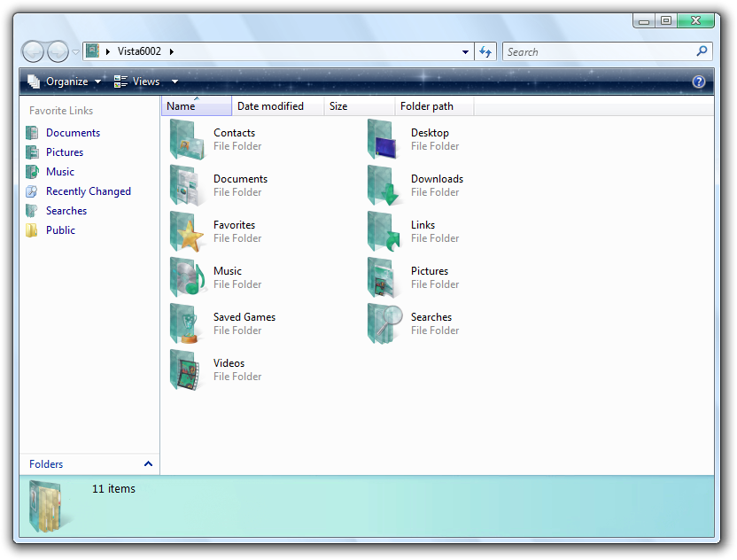Open the Desktop folder icon

(x=384, y=140)
